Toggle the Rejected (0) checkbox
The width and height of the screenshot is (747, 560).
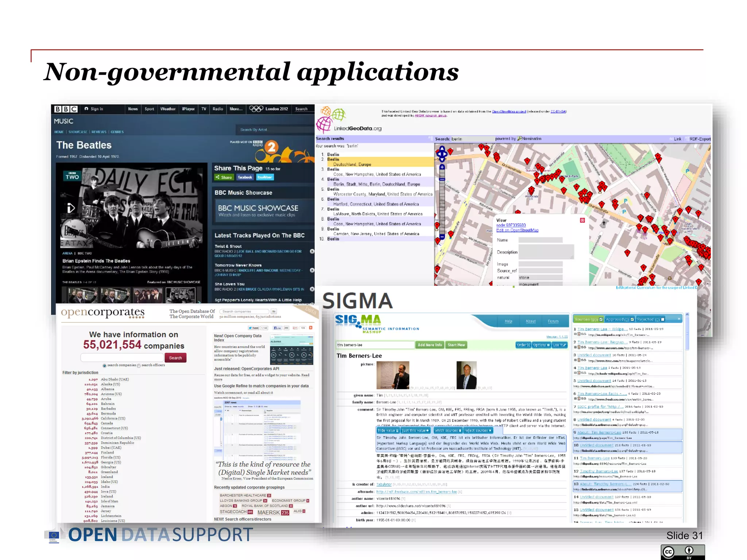tap(663, 319)
